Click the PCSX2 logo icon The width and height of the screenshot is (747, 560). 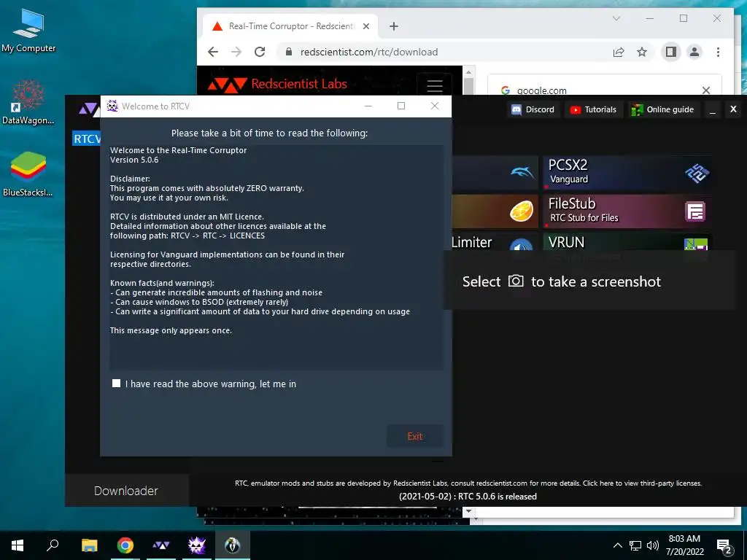pos(697,174)
